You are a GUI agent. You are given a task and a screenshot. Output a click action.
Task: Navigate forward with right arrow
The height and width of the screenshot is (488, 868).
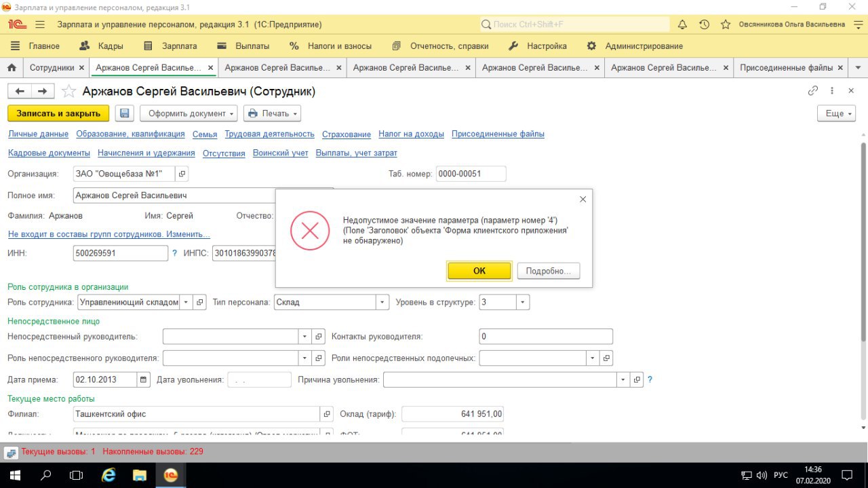pyautogui.click(x=42, y=91)
